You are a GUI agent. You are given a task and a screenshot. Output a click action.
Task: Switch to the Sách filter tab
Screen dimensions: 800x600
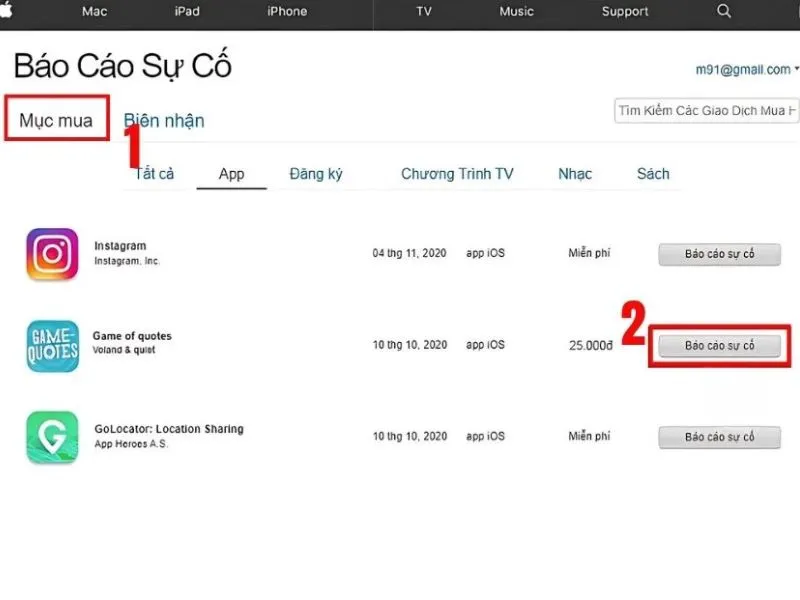coord(653,174)
